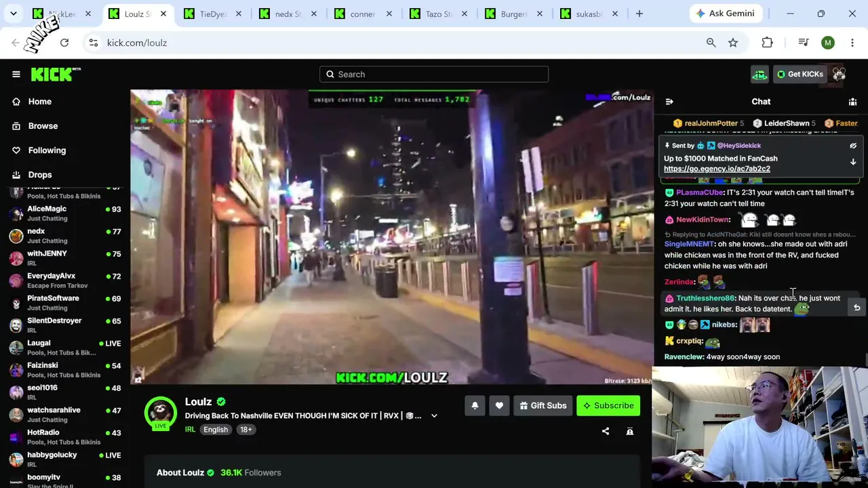Open a new browser tab
The height and width of the screenshot is (488, 868).
(x=639, y=14)
